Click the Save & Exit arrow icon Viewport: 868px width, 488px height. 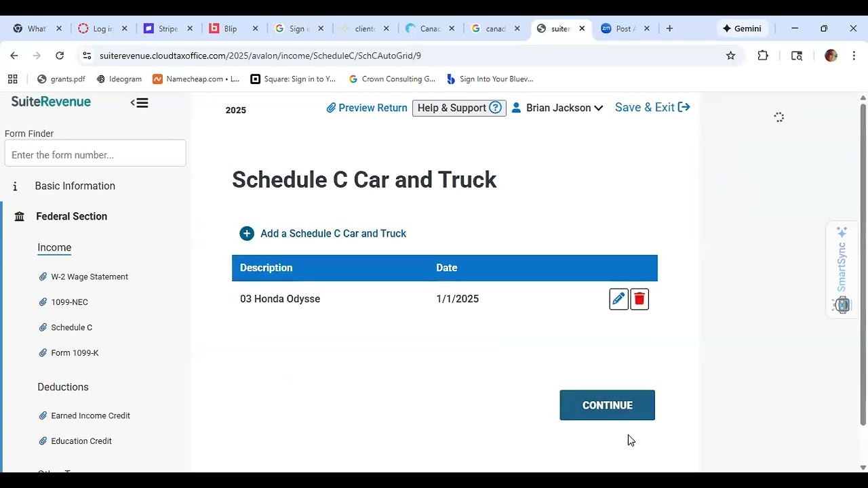[684, 107]
